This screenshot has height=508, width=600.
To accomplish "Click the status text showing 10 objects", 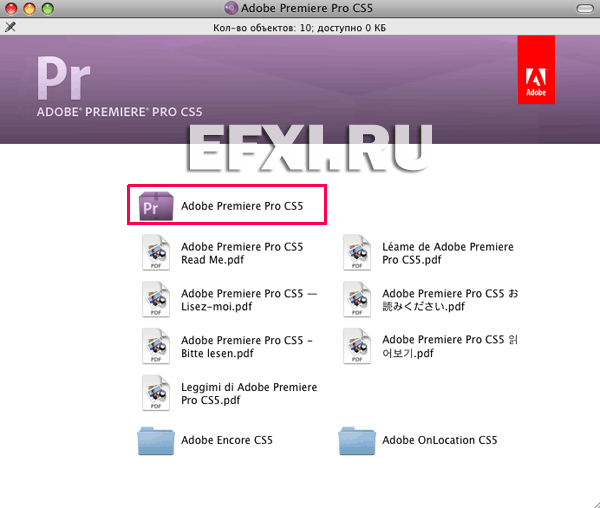I will (299, 28).
